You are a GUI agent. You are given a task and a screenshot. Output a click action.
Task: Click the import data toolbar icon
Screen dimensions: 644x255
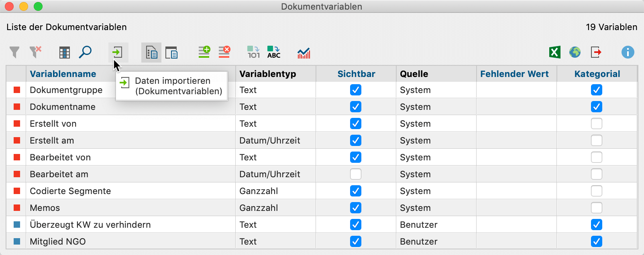tap(118, 53)
